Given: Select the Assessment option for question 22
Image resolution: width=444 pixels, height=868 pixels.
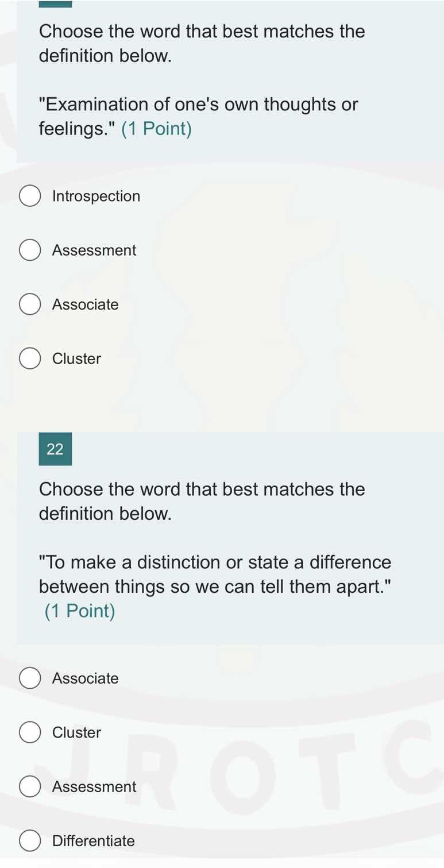Looking at the screenshot, I should click(x=30, y=786).
